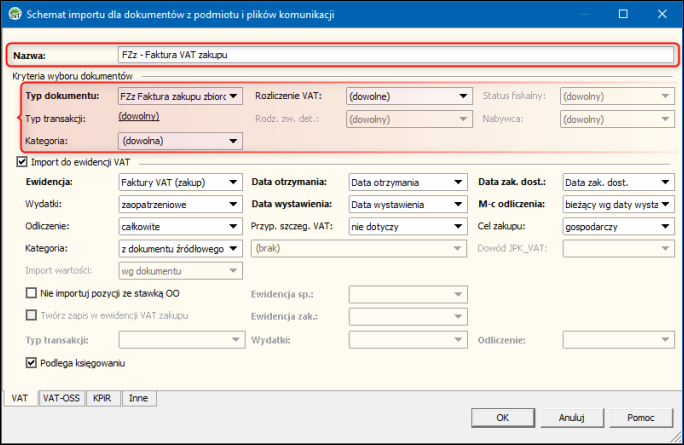
Task: Click the OK button
Action: [x=503, y=417]
